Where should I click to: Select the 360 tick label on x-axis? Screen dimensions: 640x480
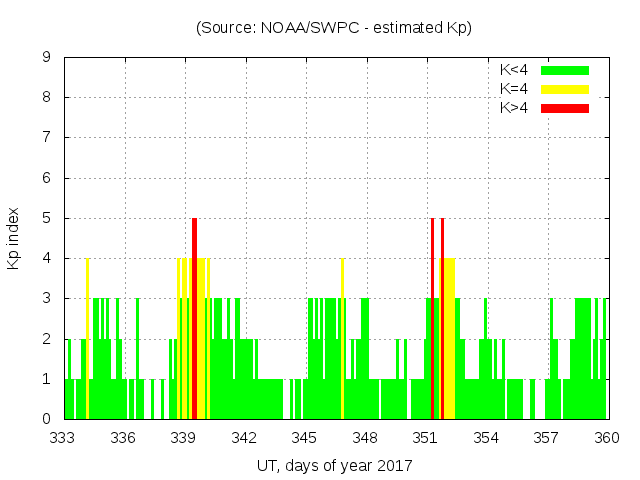point(607,437)
